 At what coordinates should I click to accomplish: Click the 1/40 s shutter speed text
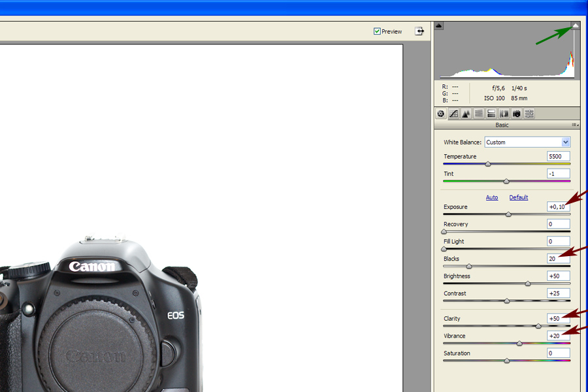click(519, 88)
